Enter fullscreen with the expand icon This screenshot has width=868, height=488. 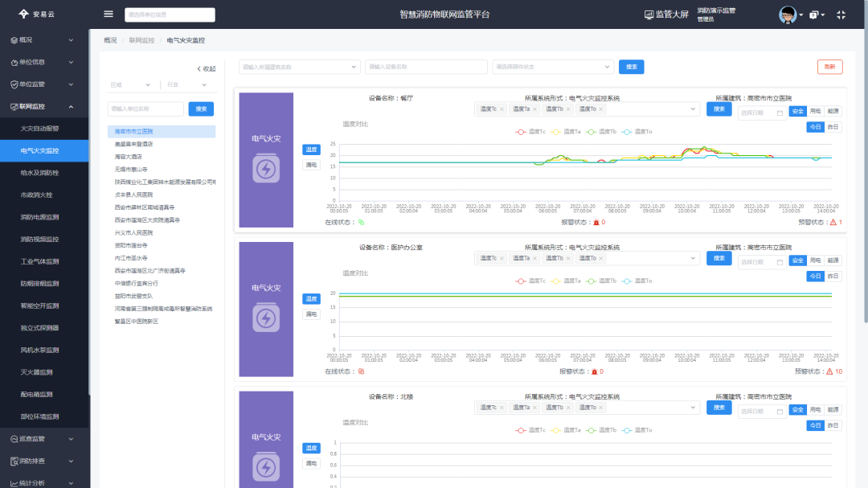click(841, 15)
